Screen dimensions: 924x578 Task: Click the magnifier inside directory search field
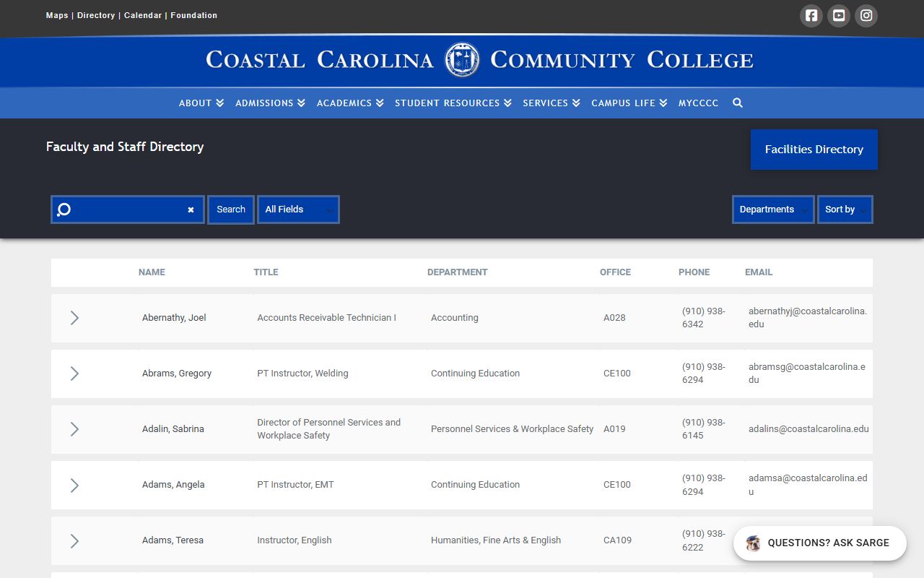64,210
